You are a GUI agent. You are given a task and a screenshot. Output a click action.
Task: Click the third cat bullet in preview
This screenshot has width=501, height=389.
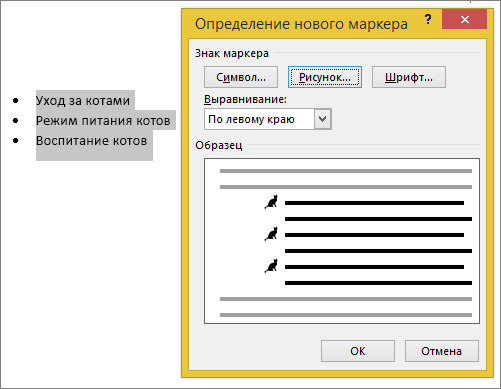pos(271,266)
